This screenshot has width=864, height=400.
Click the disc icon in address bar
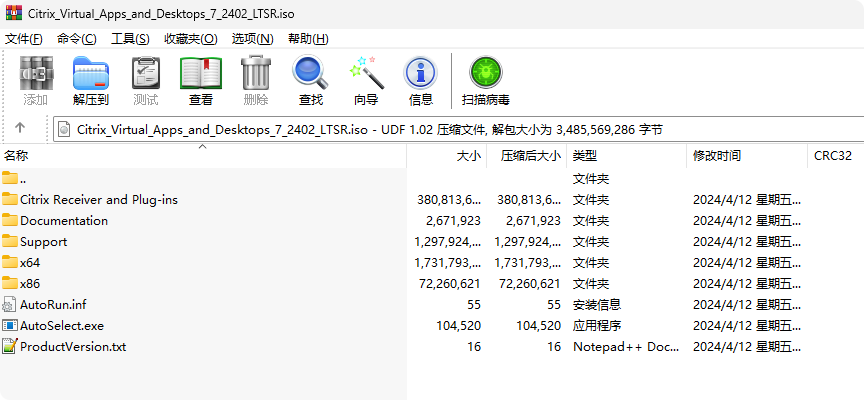pyautogui.click(x=65, y=129)
